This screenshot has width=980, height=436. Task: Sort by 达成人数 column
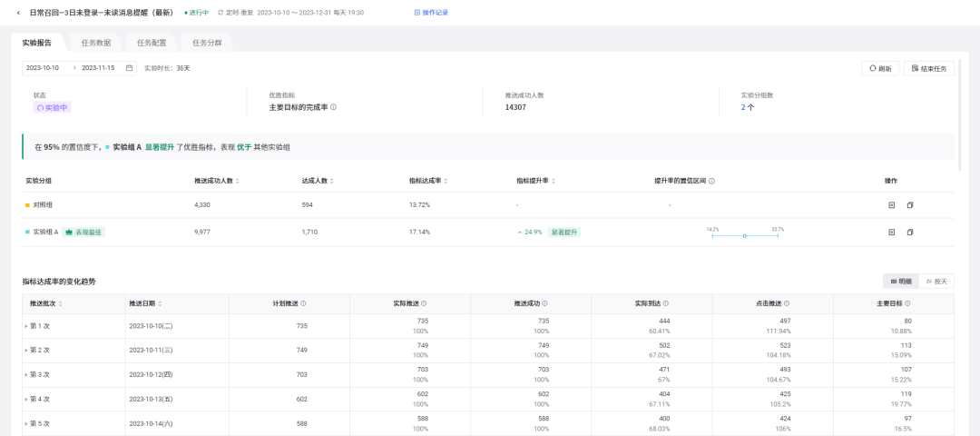tap(332, 181)
